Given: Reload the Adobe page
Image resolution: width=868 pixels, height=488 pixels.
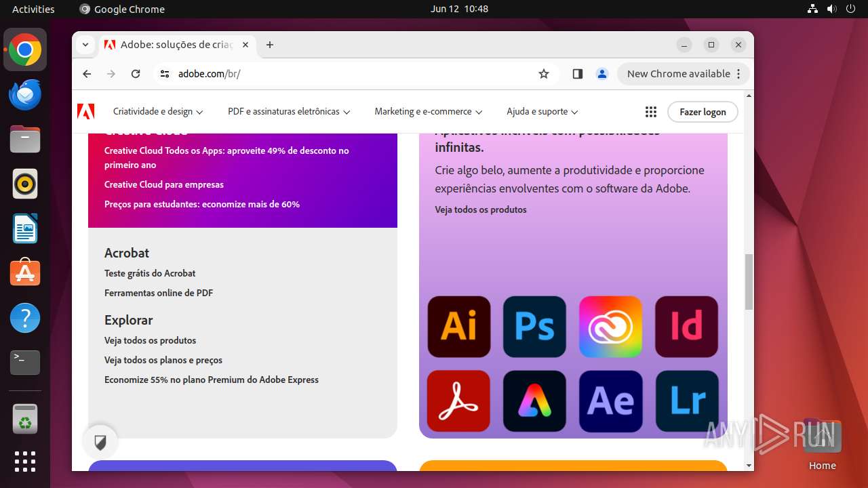Looking at the screenshot, I should pos(136,74).
